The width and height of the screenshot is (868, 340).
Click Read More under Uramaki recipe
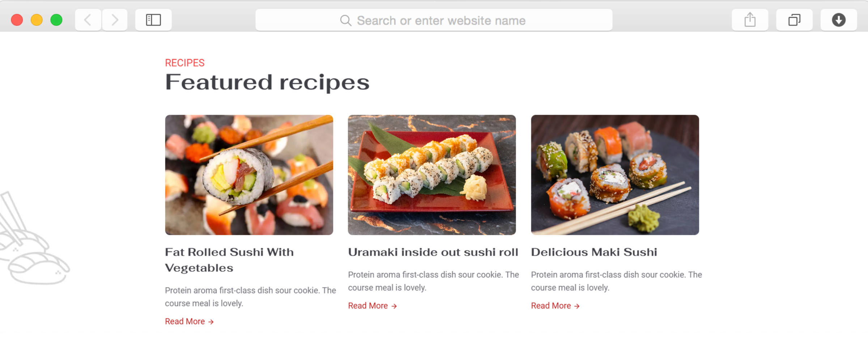(x=372, y=306)
